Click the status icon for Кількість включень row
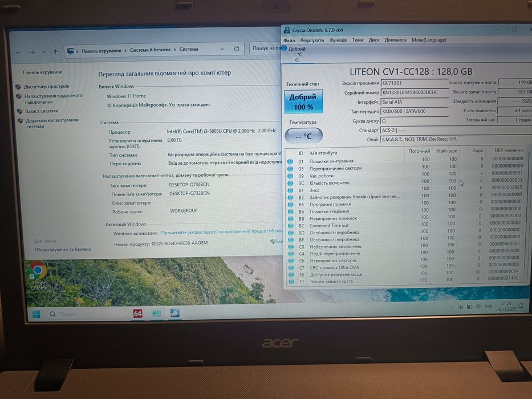The height and width of the screenshot is (399, 532). (290, 183)
